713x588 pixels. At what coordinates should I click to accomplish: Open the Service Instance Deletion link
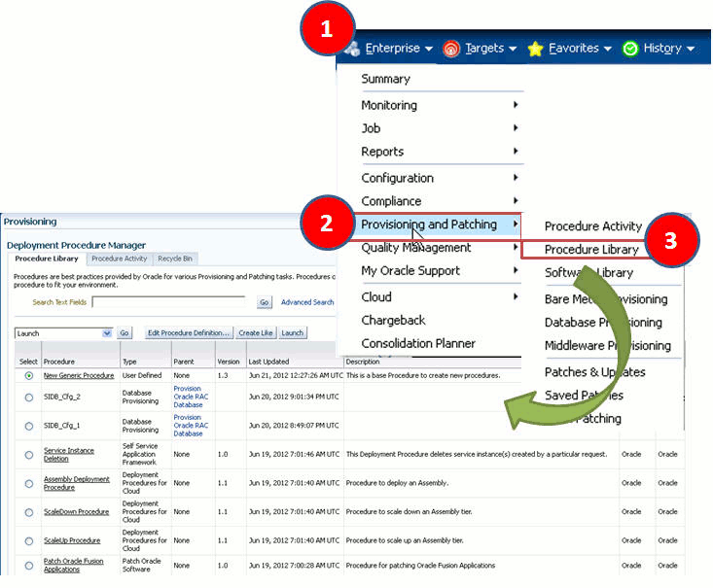click(x=69, y=455)
